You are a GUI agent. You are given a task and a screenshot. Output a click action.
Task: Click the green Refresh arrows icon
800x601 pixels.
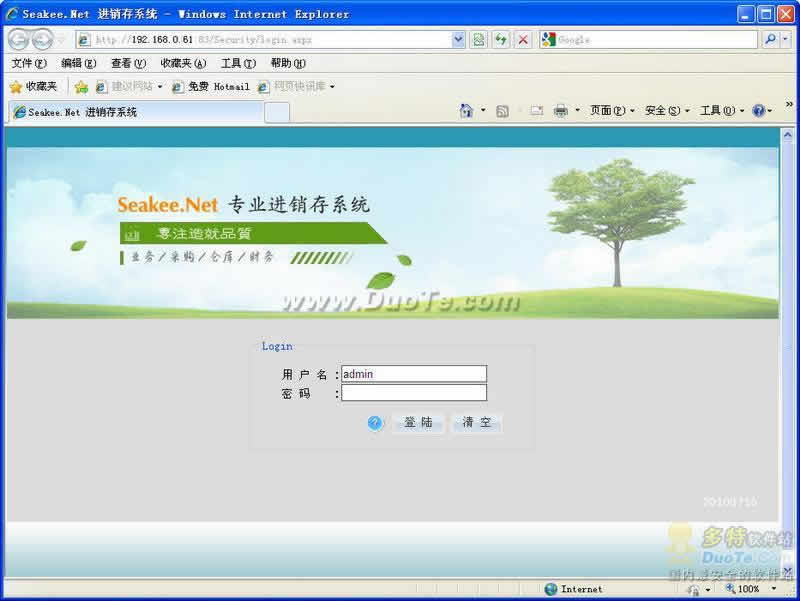click(501, 40)
